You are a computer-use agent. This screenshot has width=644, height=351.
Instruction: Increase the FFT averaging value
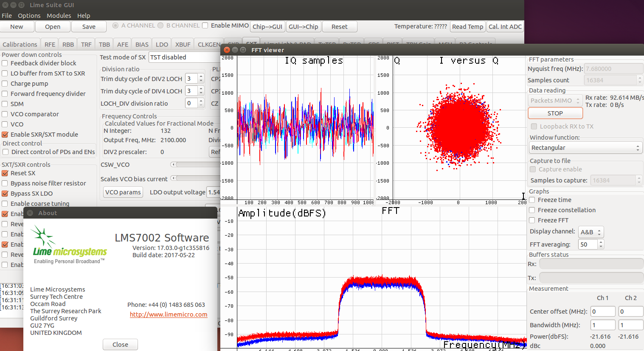point(601,242)
